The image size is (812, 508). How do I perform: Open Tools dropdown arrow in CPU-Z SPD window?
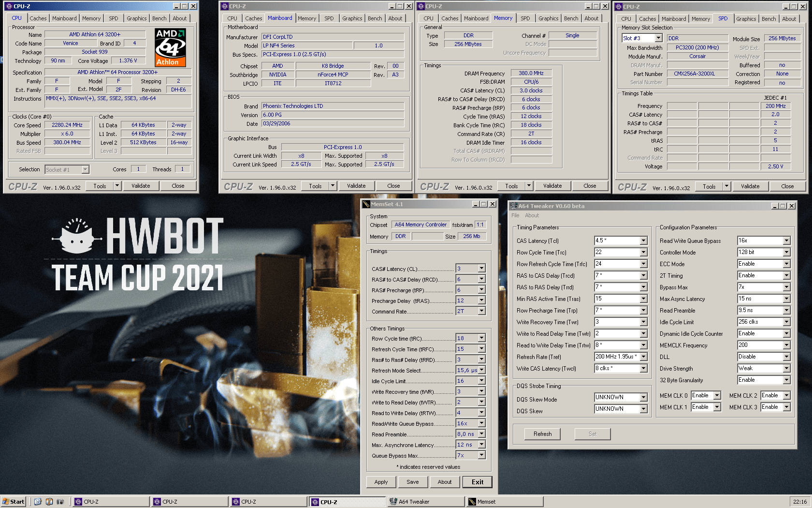[726, 186]
